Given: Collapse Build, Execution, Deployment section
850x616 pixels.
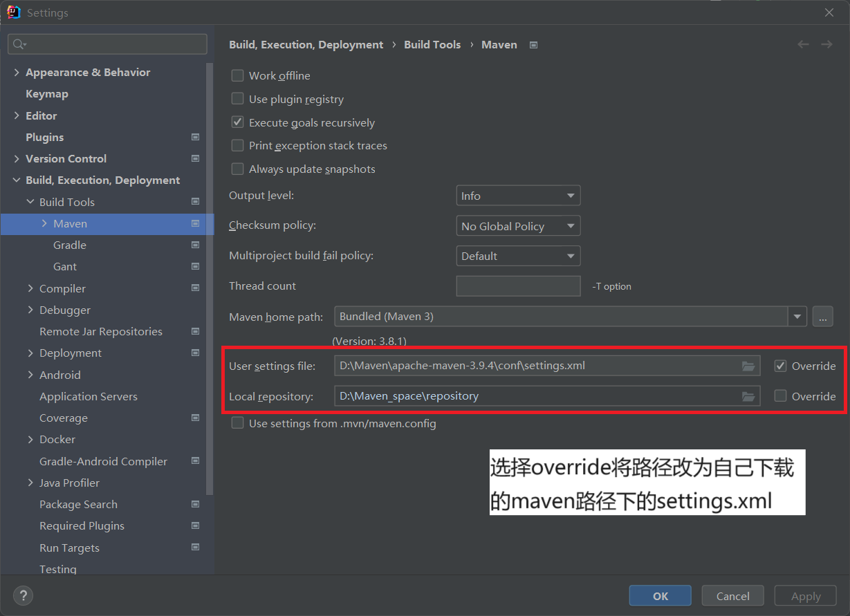Looking at the screenshot, I should pos(17,180).
